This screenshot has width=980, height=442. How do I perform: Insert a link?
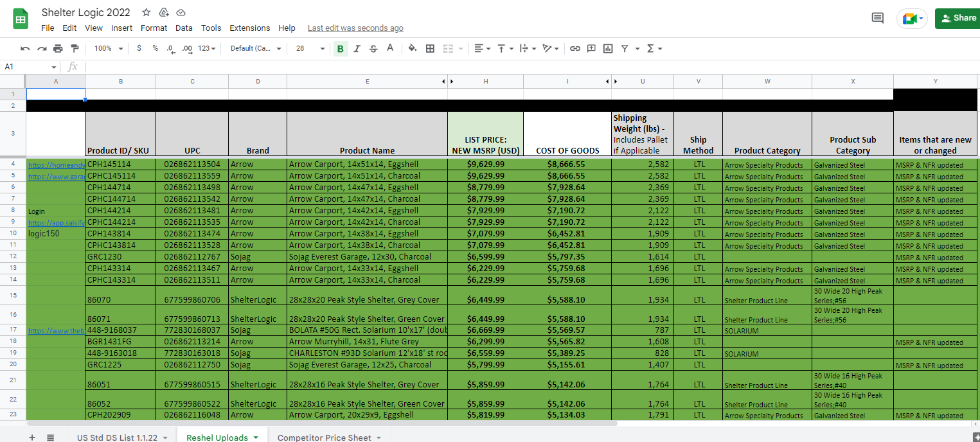[x=575, y=48]
